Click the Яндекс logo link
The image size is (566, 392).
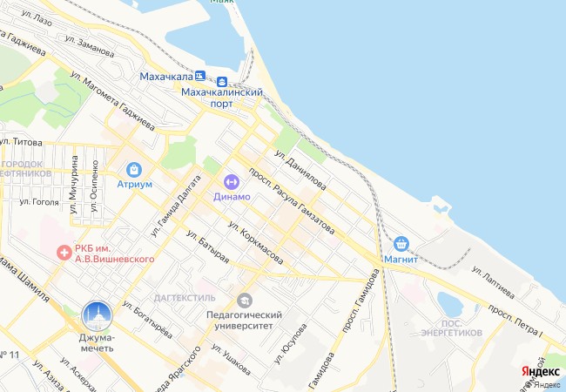pyautogui.click(x=541, y=371)
